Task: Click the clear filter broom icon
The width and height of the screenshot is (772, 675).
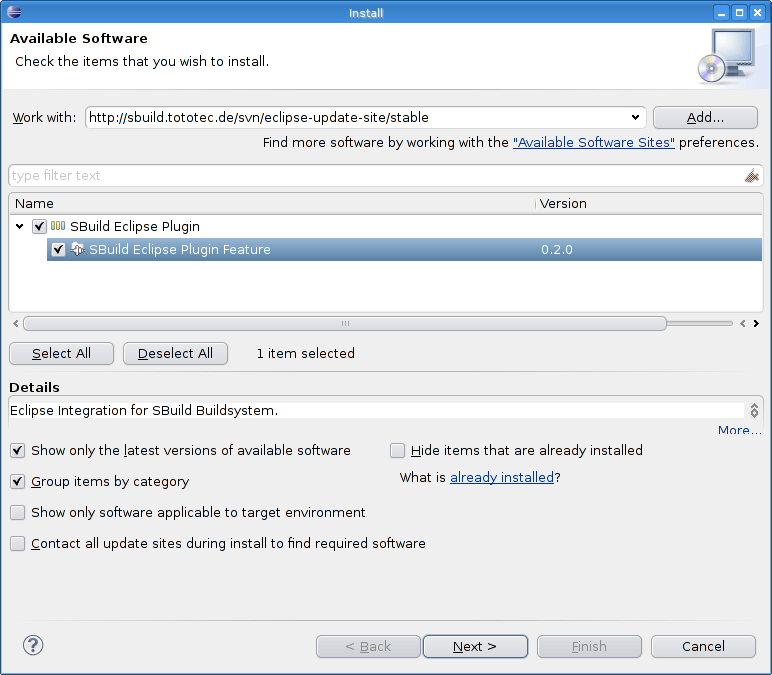Action: tap(751, 176)
